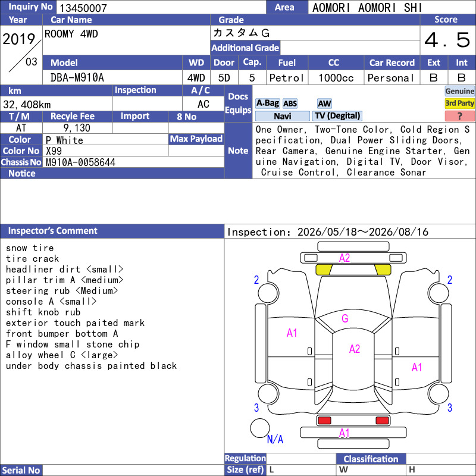Select the Navi equipment badge
The height and width of the screenshot is (476, 476).
coord(282,116)
